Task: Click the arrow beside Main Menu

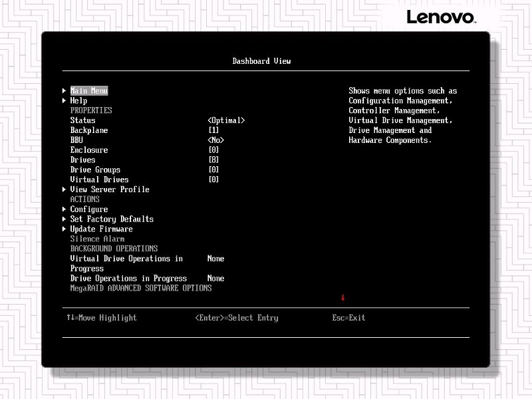Action: (x=64, y=91)
